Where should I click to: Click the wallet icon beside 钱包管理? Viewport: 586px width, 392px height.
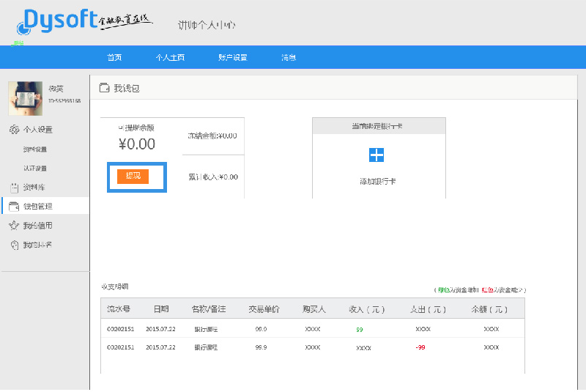(x=14, y=207)
